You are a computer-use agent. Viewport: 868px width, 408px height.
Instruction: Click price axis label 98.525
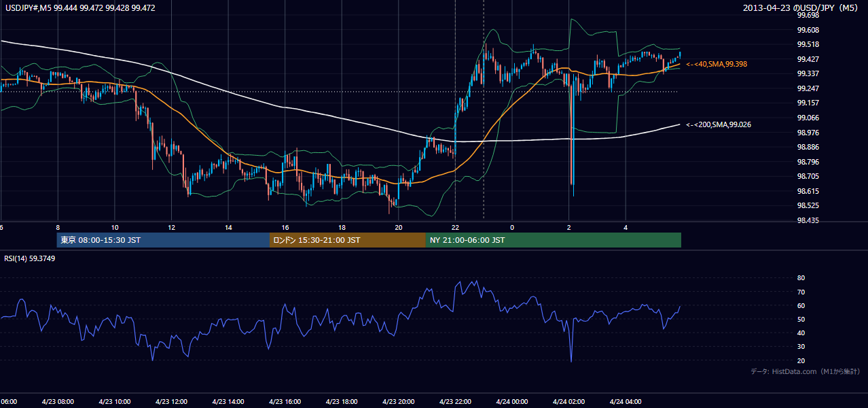pos(808,205)
